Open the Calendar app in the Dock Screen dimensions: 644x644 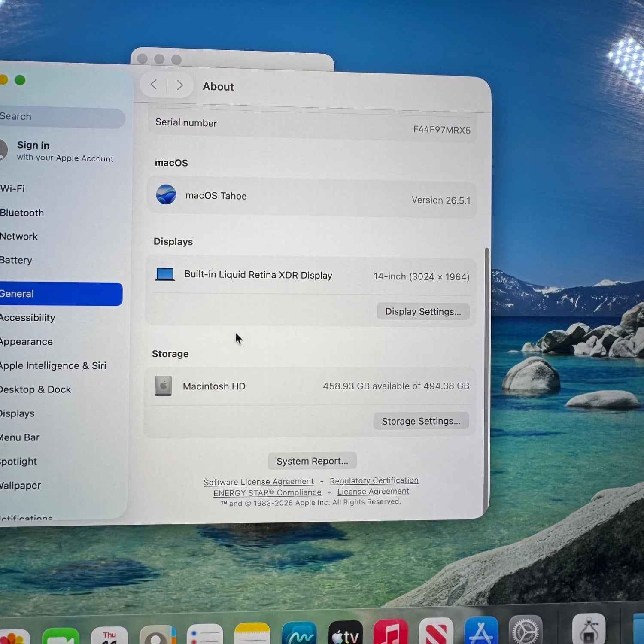pyautogui.click(x=109, y=635)
